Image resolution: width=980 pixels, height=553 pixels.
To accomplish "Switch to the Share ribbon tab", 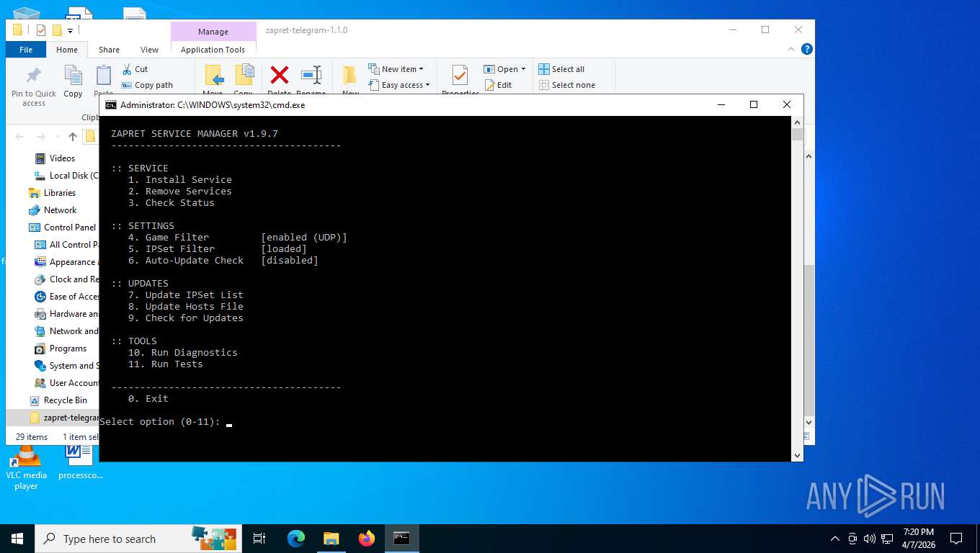I will (110, 50).
